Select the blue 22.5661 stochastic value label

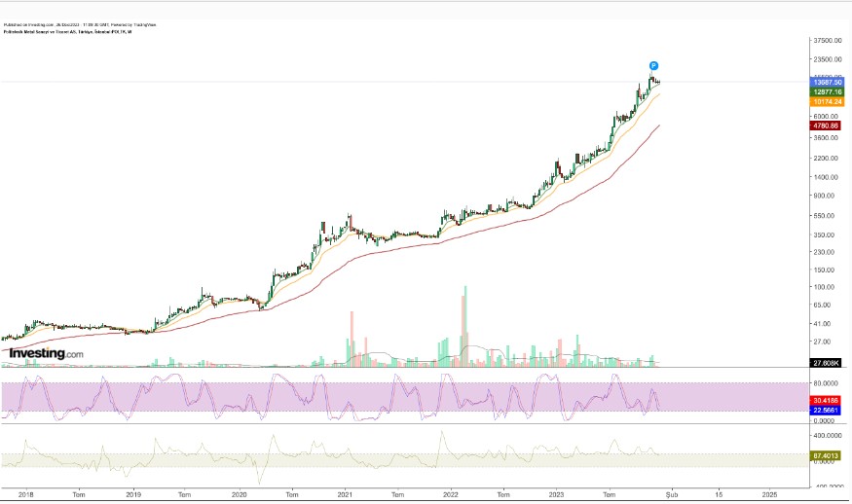(x=827, y=410)
